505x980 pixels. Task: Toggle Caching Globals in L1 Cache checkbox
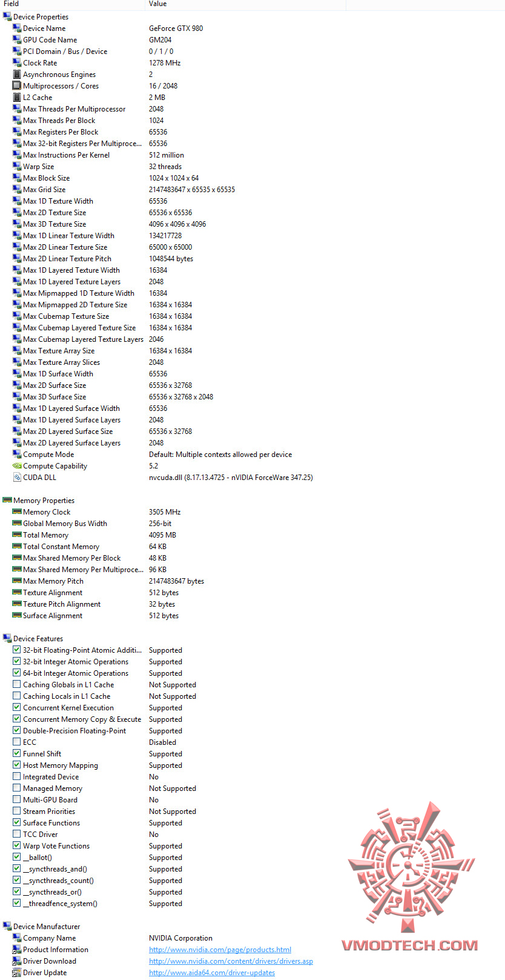pos(17,684)
